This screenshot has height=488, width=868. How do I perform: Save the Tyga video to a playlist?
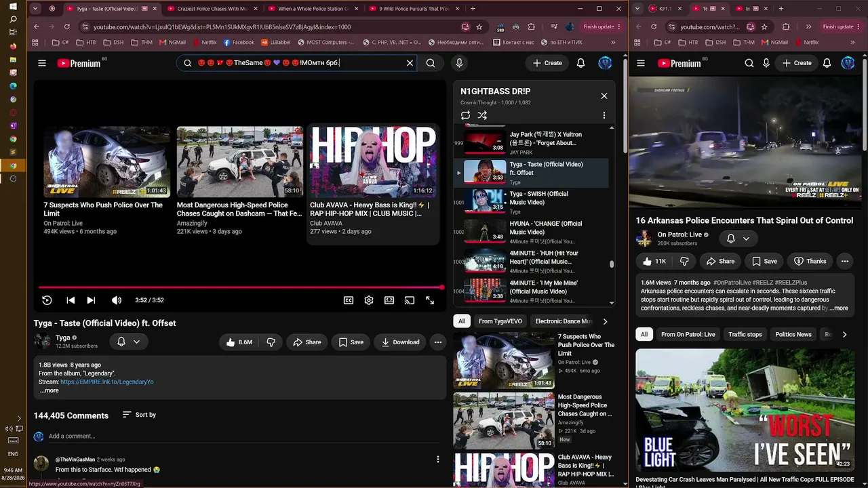(x=351, y=342)
